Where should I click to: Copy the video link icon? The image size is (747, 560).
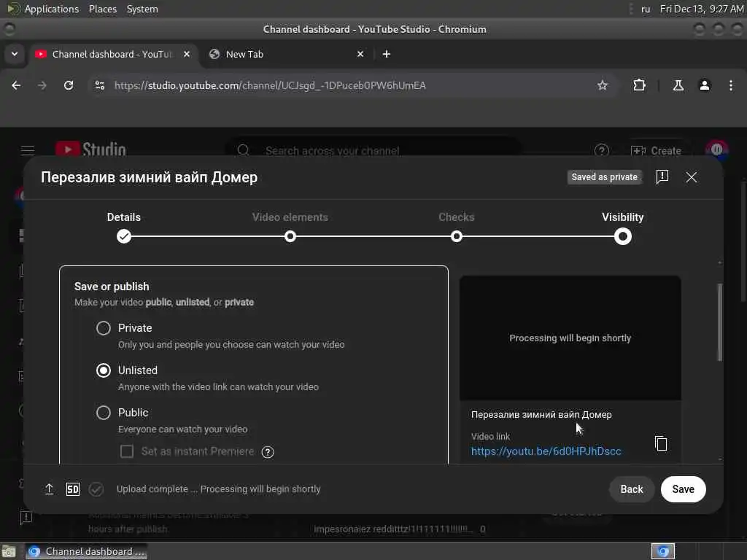tap(661, 443)
